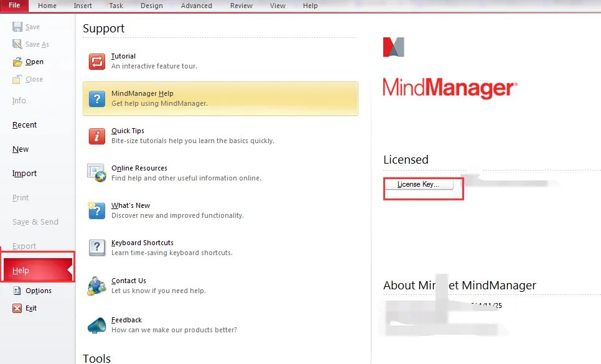Open Quick Tips bite-size tutorials
The height and width of the screenshot is (364, 601).
coord(96,136)
